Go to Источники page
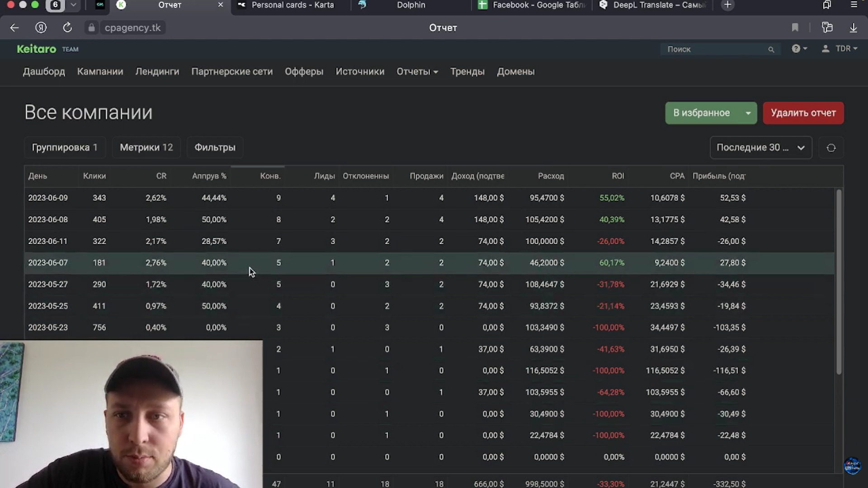Image resolution: width=868 pixels, height=488 pixels. (x=360, y=72)
